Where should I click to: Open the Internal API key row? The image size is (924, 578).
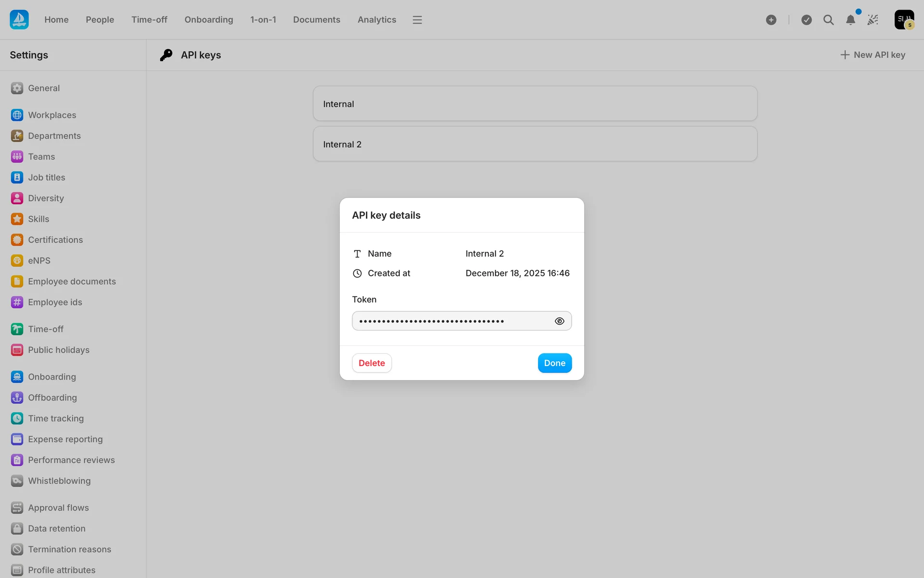tap(535, 104)
